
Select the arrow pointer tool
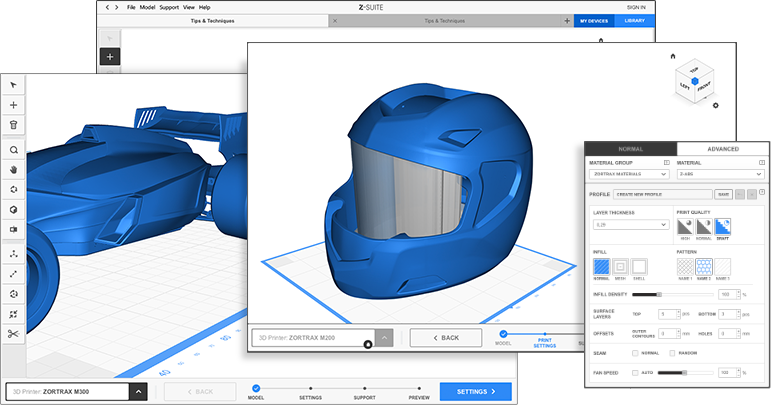[x=13, y=84]
